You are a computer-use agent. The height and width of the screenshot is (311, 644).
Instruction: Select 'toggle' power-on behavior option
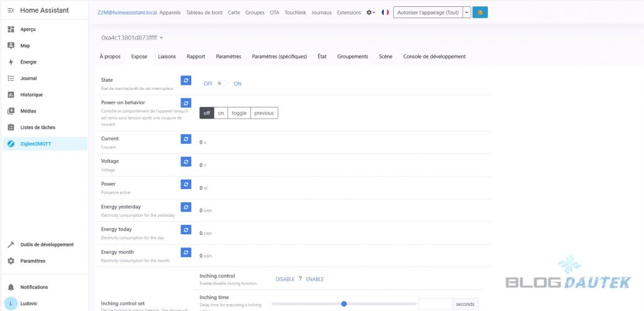point(239,113)
